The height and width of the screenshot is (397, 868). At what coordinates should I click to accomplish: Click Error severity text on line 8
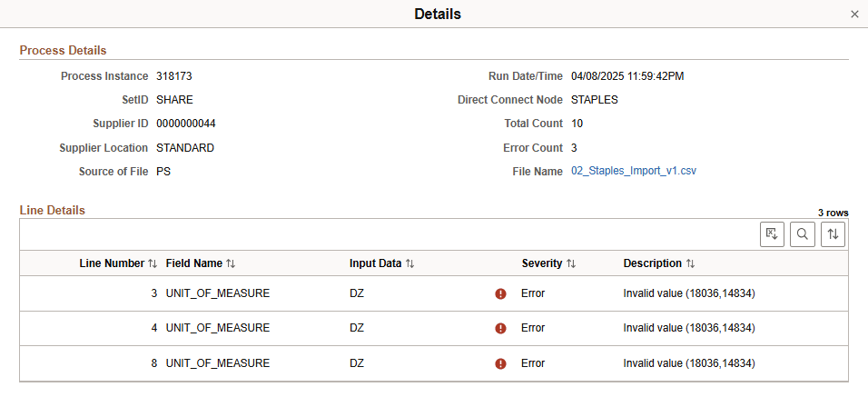point(533,363)
